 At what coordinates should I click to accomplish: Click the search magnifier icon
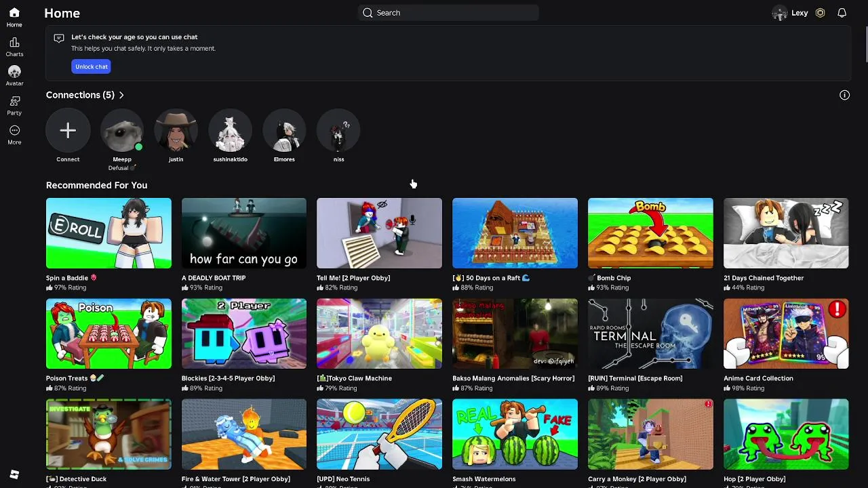pyautogui.click(x=368, y=13)
